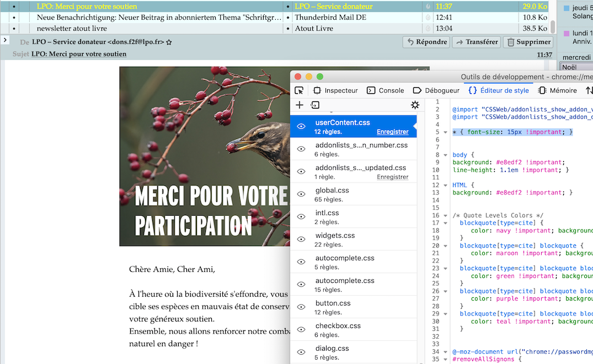Screen dimensions: 593x364
Task: Click Enregistrer link for userContent.css
Action: (392, 132)
